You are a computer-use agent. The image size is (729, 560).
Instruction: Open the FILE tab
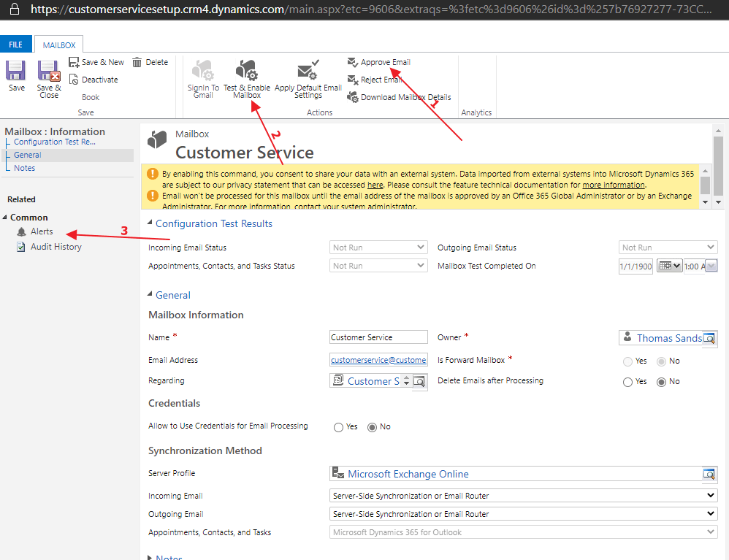coord(15,45)
